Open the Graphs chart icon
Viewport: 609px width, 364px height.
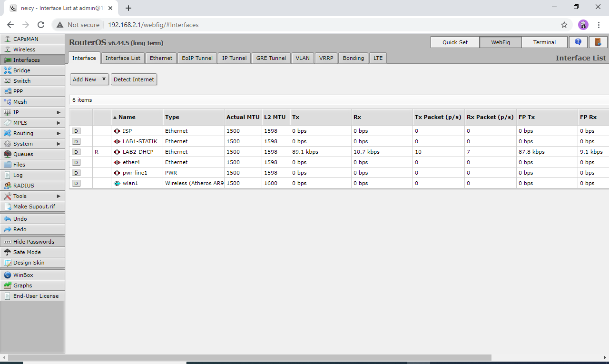click(x=8, y=285)
